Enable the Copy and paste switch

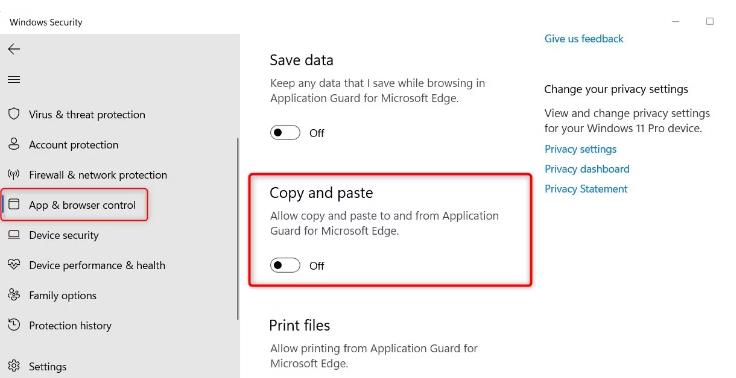(x=285, y=265)
